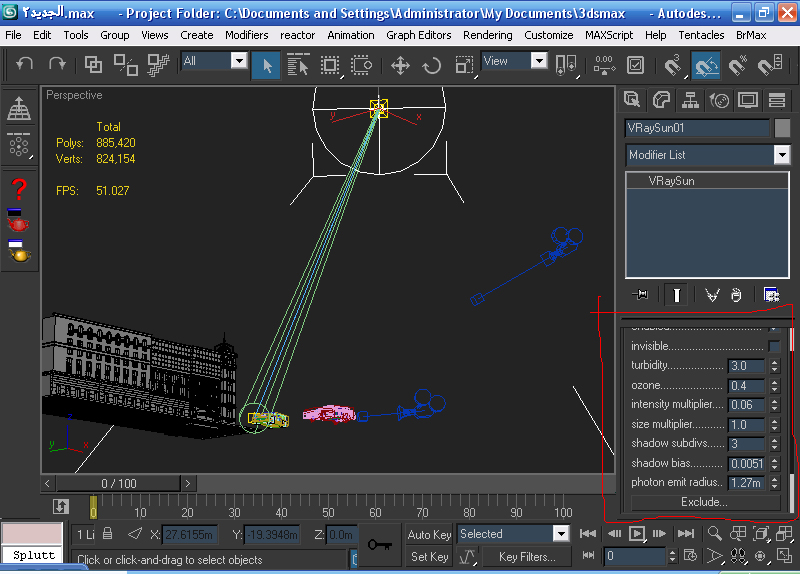This screenshot has width=800, height=574.
Task: Click the ozone value spinner arrows
Action: tap(774, 385)
